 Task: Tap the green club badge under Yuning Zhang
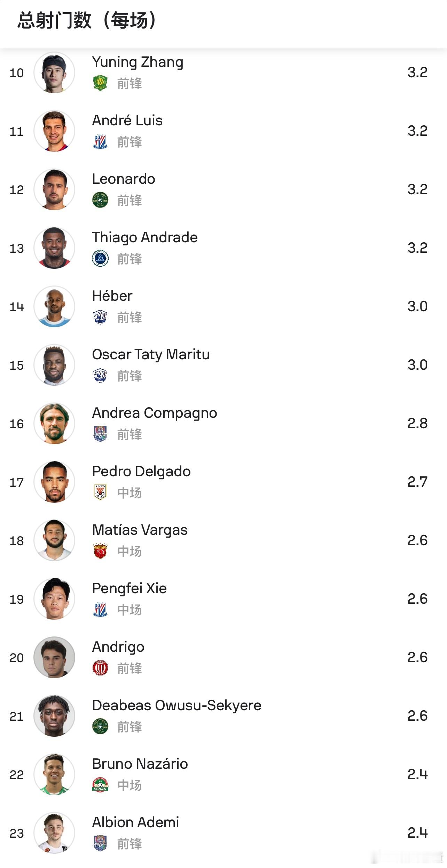pos(100,83)
